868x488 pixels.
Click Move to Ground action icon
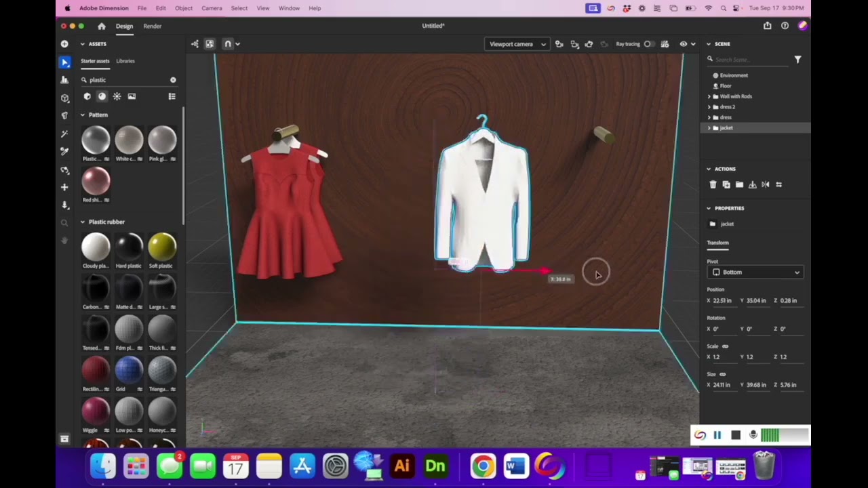pyautogui.click(x=752, y=184)
